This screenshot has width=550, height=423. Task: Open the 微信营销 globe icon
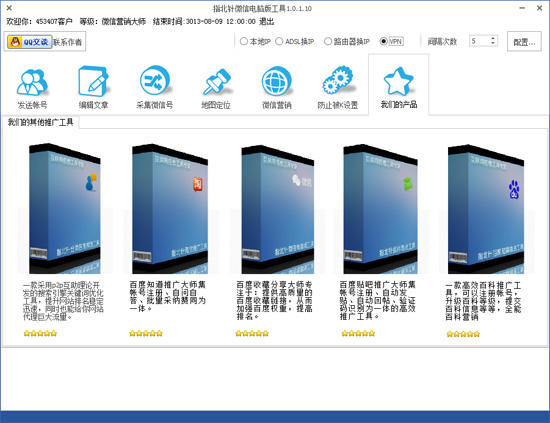[277, 81]
